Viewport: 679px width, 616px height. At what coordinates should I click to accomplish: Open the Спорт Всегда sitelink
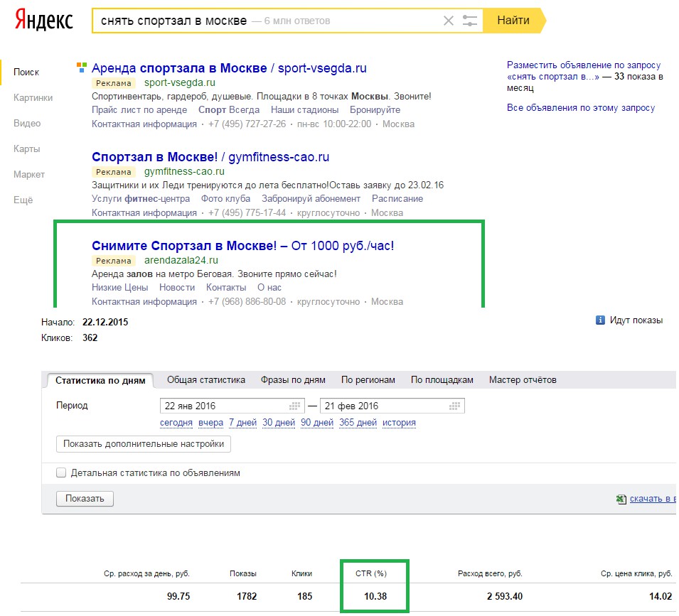(229, 110)
